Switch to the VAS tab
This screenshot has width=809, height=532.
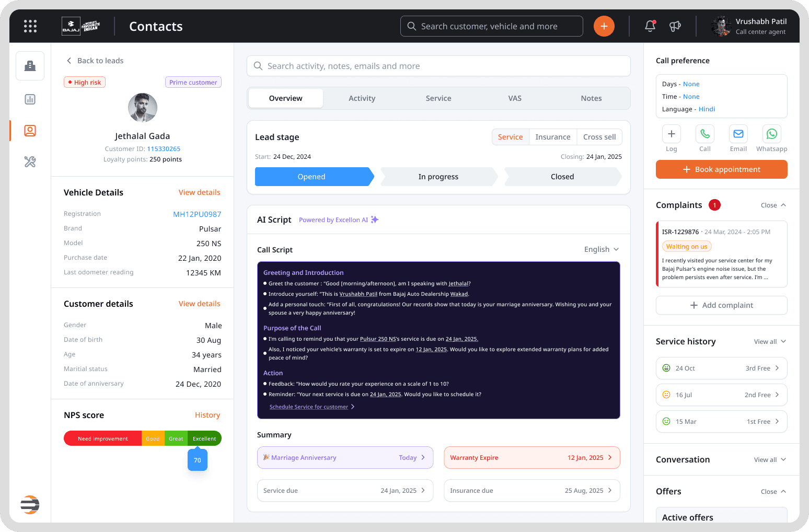515,98
